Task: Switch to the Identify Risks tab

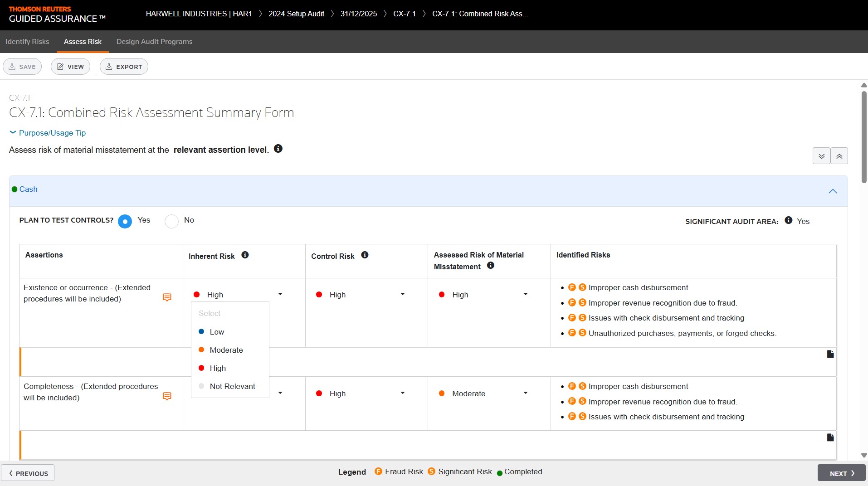Action: (x=27, y=42)
